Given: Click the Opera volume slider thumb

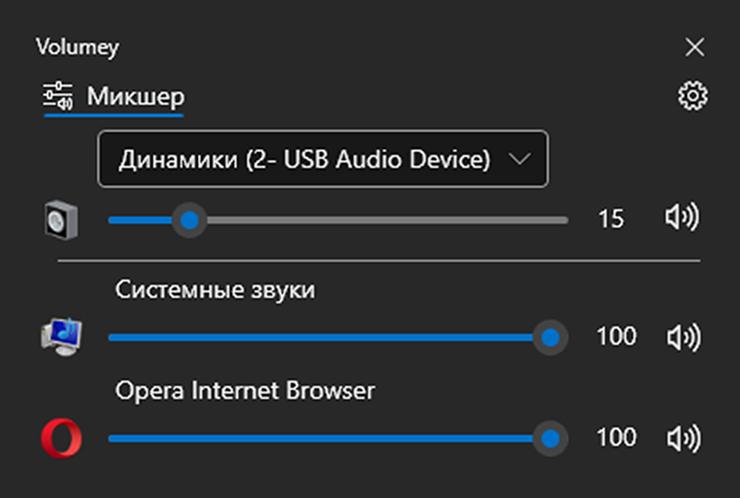Looking at the screenshot, I should (x=549, y=438).
